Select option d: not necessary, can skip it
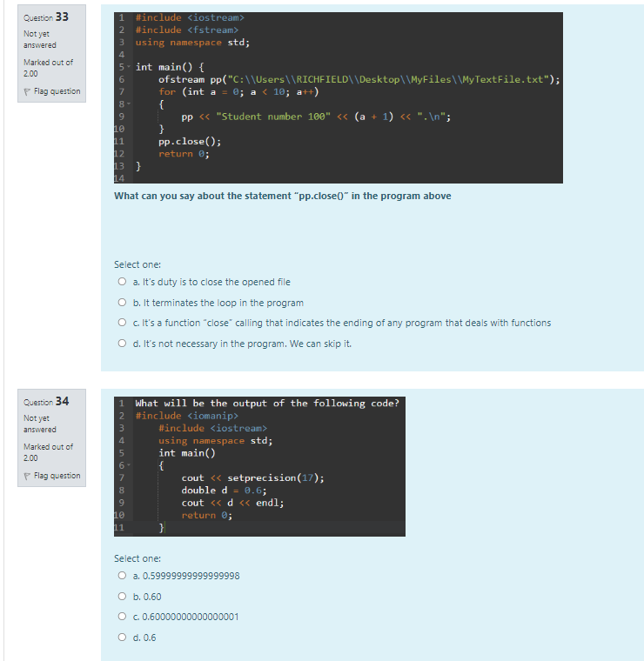Viewport: 644px width, 661px height. coord(122,344)
